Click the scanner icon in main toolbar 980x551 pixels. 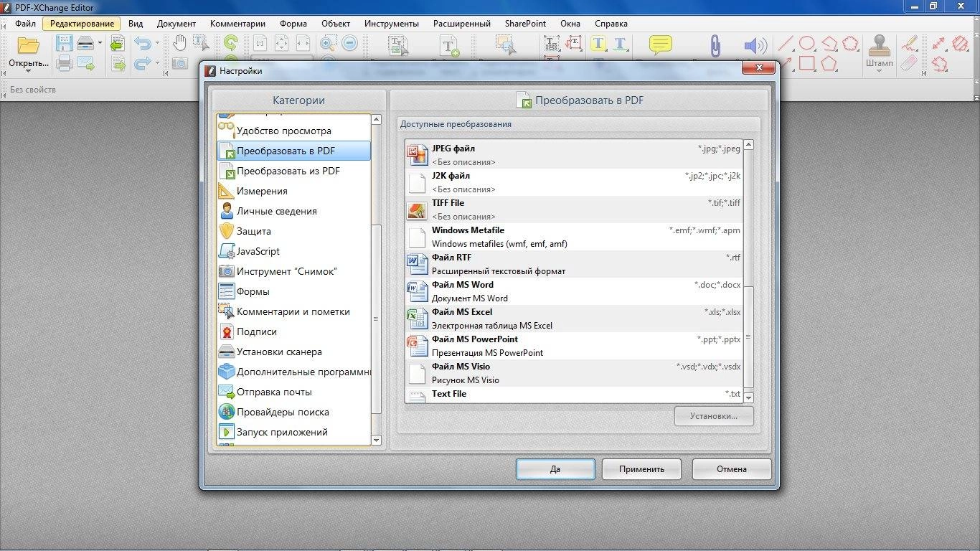click(85, 43)
